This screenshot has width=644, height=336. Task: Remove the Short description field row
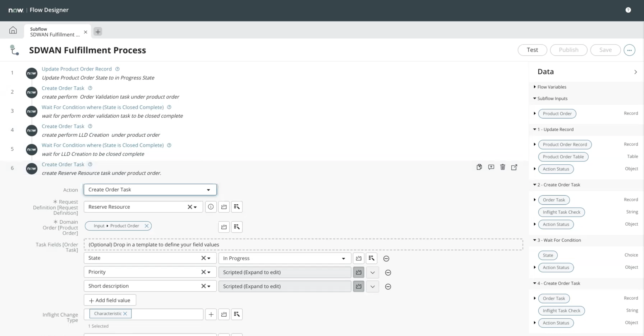388,287
